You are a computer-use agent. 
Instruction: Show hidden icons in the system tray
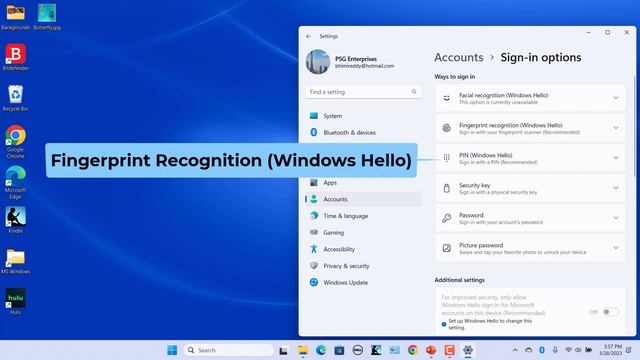click(x=515, y=350)
